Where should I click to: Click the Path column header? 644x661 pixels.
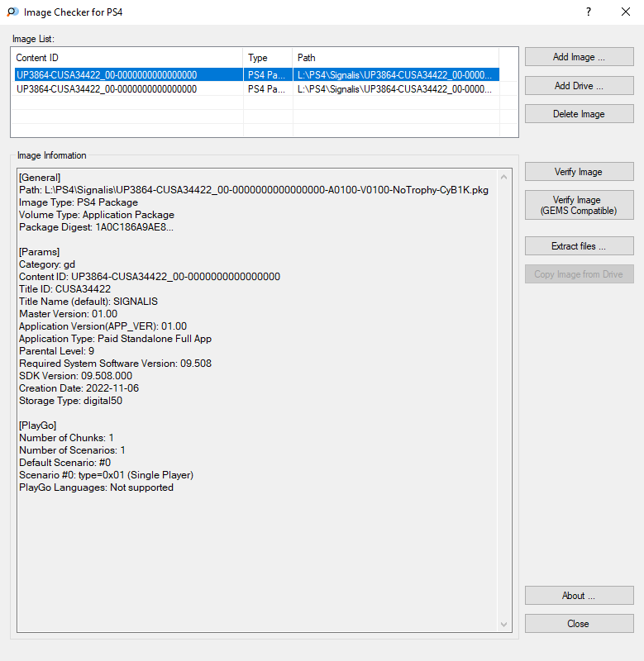point(396,58)
